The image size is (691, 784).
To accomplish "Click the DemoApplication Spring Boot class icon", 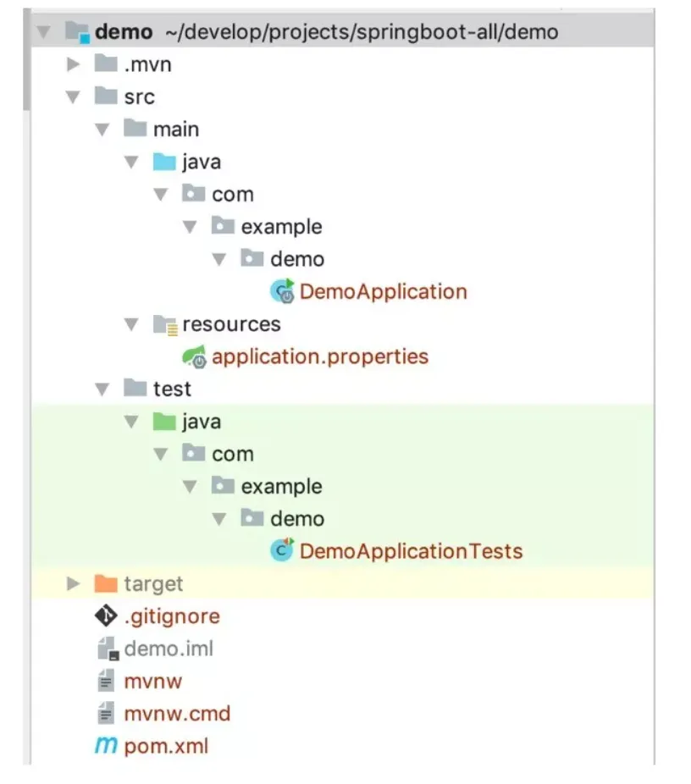I will click(282, 292).
